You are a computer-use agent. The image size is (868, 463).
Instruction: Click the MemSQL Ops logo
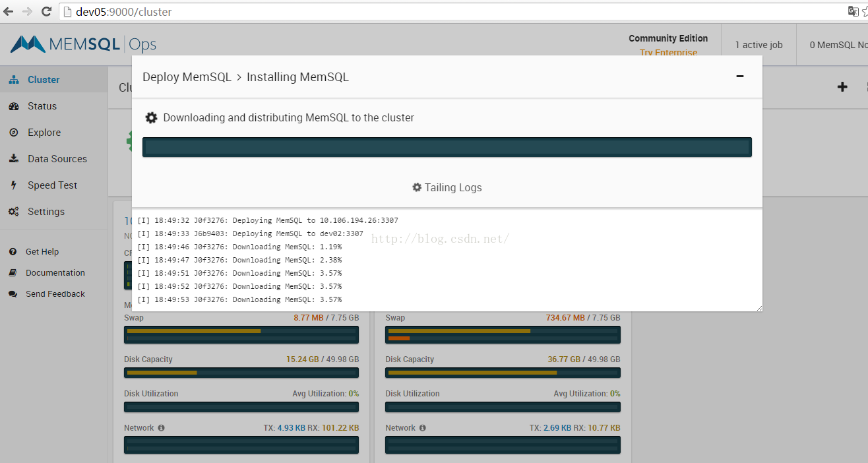click(84, 44)
